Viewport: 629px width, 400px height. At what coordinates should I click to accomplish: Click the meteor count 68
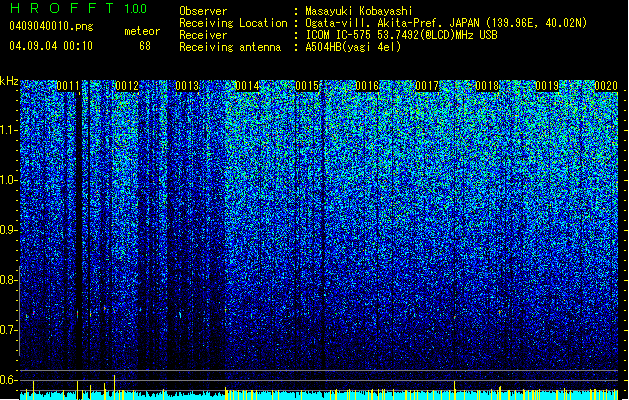145,46
